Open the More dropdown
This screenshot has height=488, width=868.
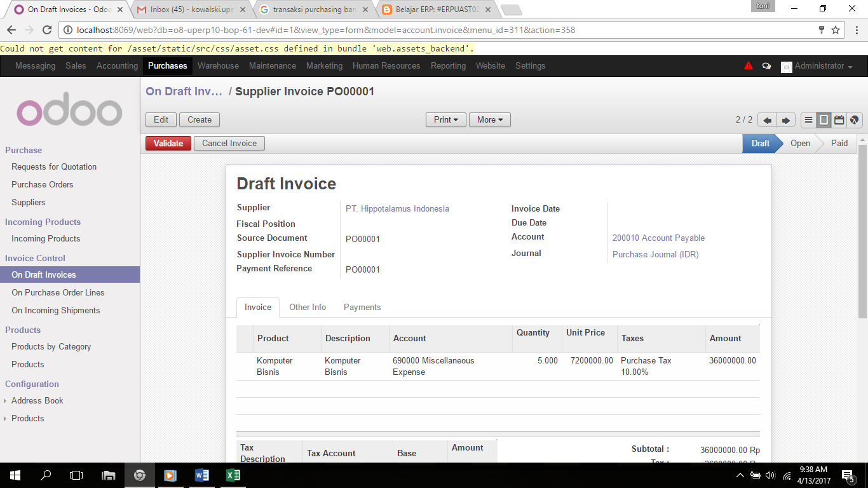[489, 119]
